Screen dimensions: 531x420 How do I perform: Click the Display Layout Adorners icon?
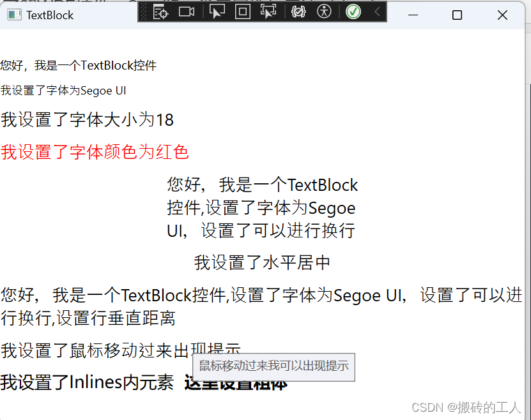pyautogui.click(x=242, y=13)
